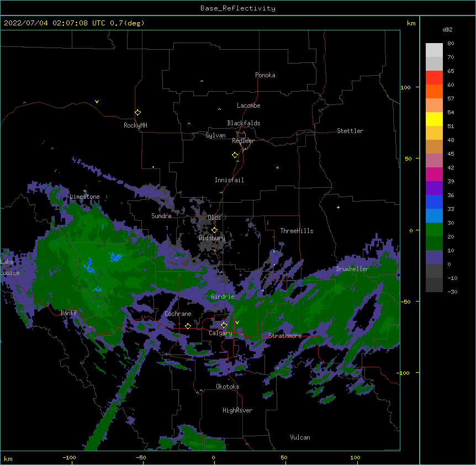Image resolution: width=476 pixels, height=465 pixels.
Task: Select the royal blue legend swatch near 36
Action: (x=434, y=202)
